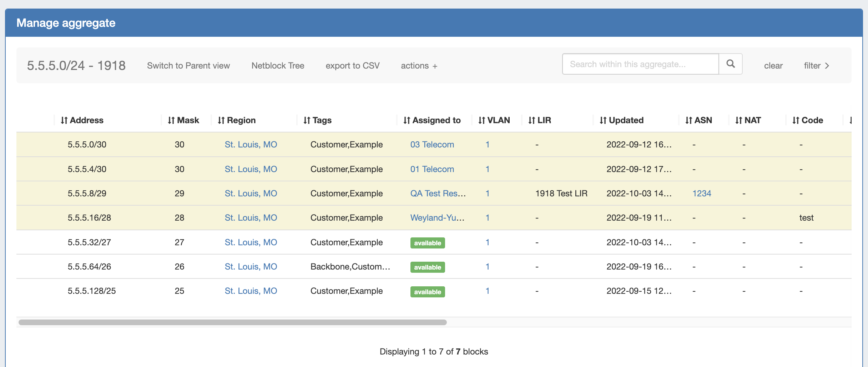Click the magnifying glass search icon
This screenshot has width=868, height=367.
pos(730,64)
